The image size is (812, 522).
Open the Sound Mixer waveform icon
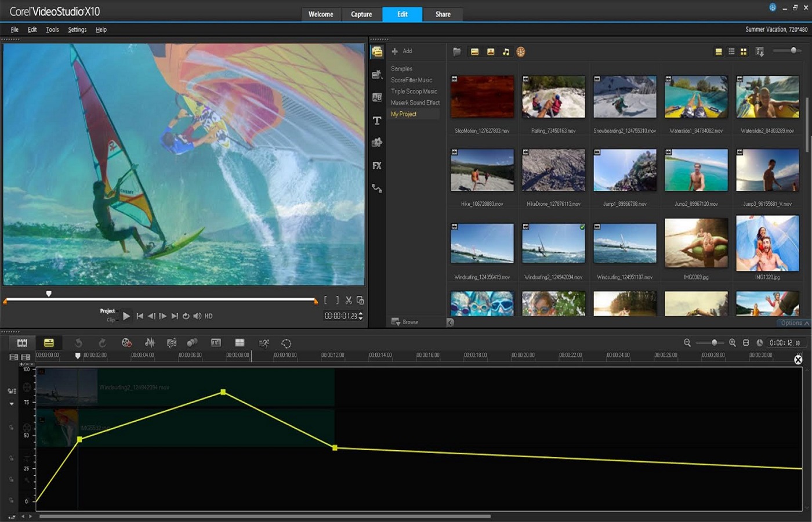click(x=150, y=343)
